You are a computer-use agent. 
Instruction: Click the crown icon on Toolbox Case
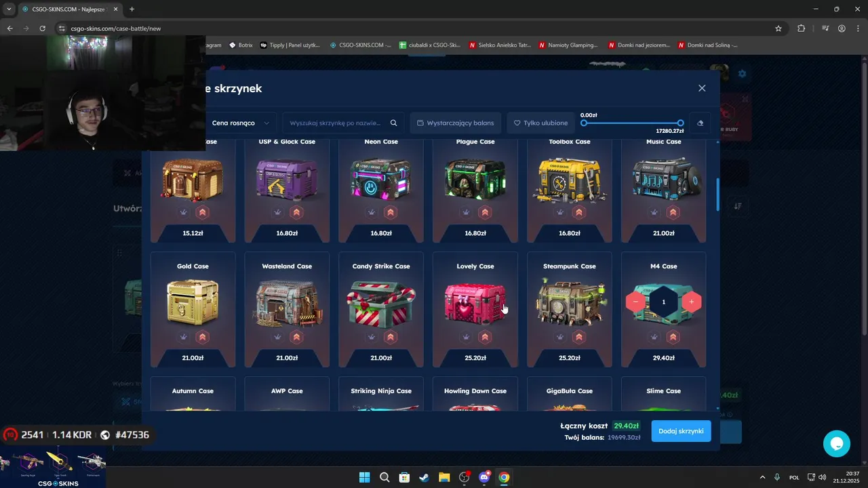click(x=560, y=212)
